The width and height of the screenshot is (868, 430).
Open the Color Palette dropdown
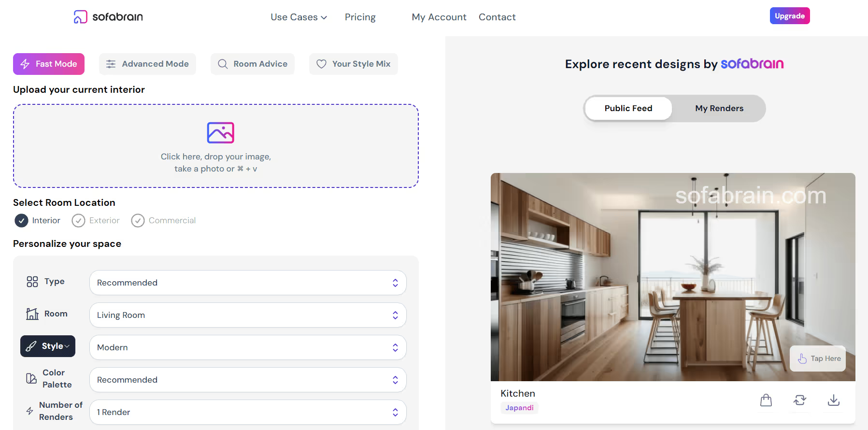point(248,380)
